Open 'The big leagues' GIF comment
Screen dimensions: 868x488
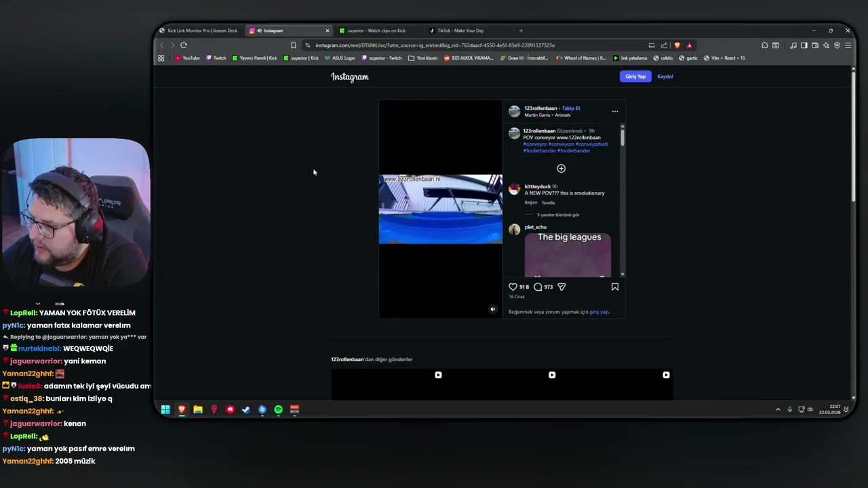568,255
